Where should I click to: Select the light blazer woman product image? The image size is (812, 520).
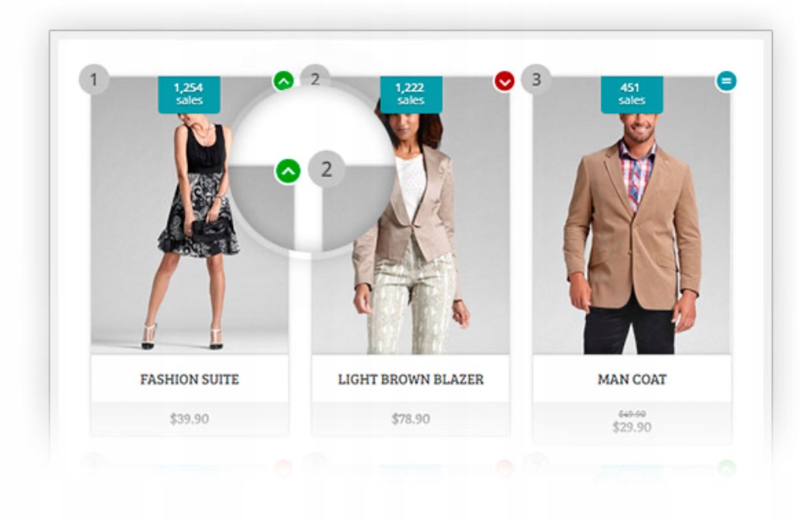point(411,216)
